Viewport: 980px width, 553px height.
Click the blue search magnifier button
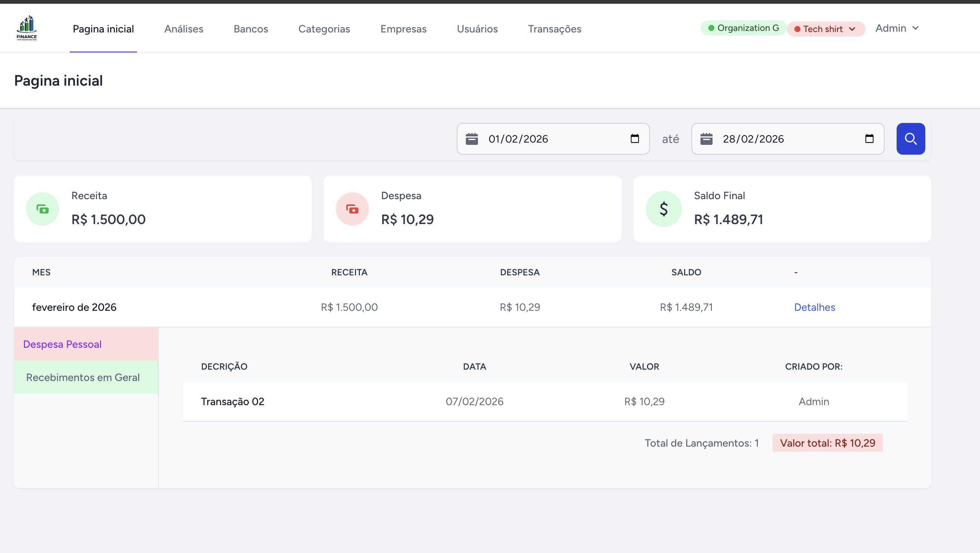[910, 139]
